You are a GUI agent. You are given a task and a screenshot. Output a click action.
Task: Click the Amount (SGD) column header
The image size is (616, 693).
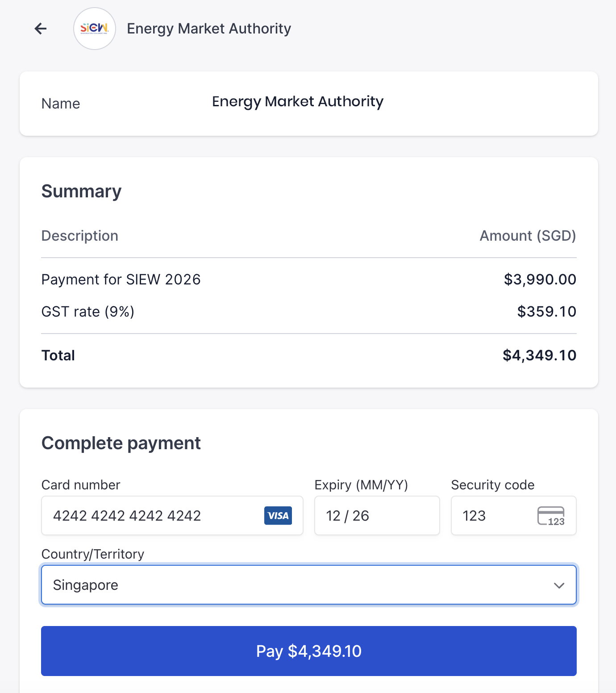tap(528, 236)
